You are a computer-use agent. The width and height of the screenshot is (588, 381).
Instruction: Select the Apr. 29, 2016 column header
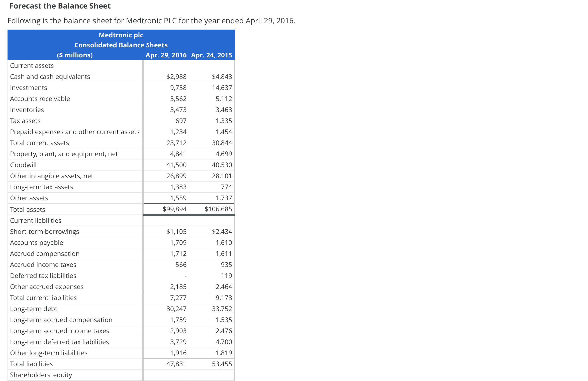pos(166,55)
